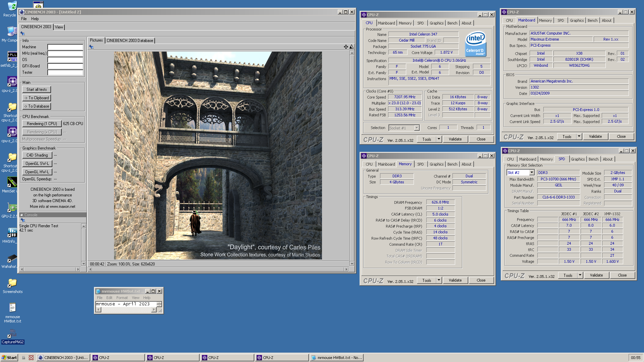Click the Daylight rendered image
This screenshot has width=644, height=362.
pyautogui.click(x=218, y=156)
